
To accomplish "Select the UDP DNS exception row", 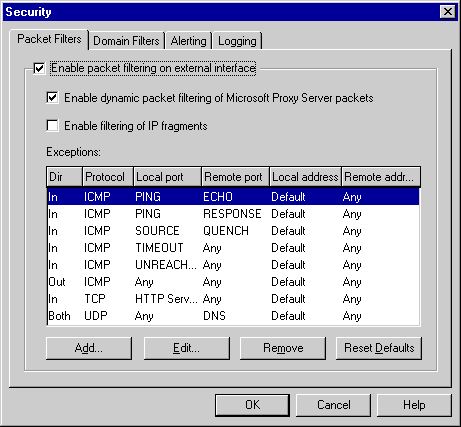I will point(233,316).
